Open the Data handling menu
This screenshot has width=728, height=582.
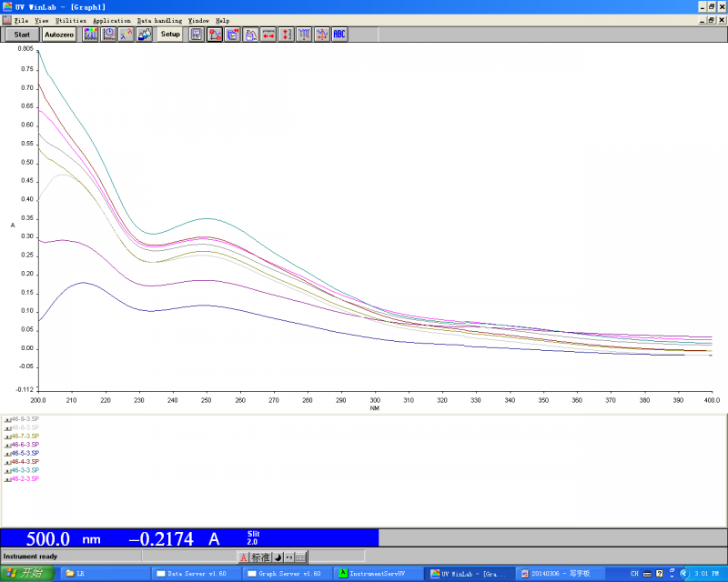[x=159, y=20]
